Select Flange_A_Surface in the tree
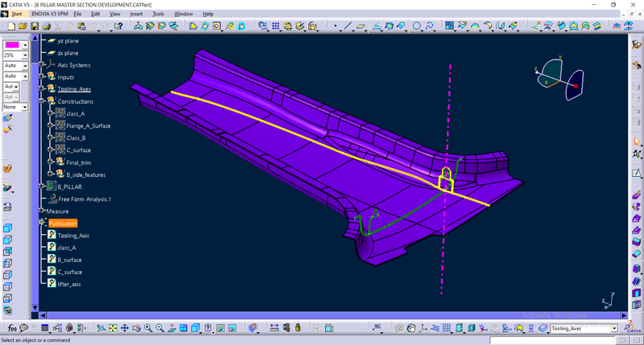The width and height of the screenshot is (644, 345). [88, 125]
